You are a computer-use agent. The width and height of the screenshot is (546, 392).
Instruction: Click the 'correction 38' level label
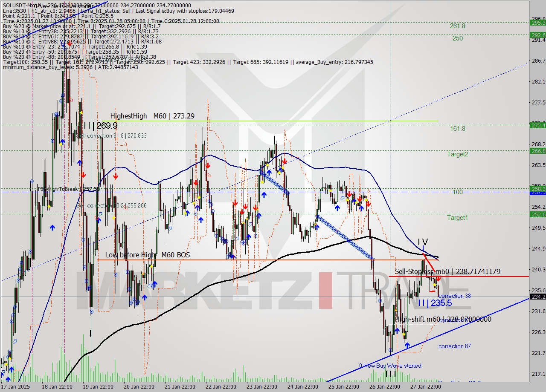(455, 296)
